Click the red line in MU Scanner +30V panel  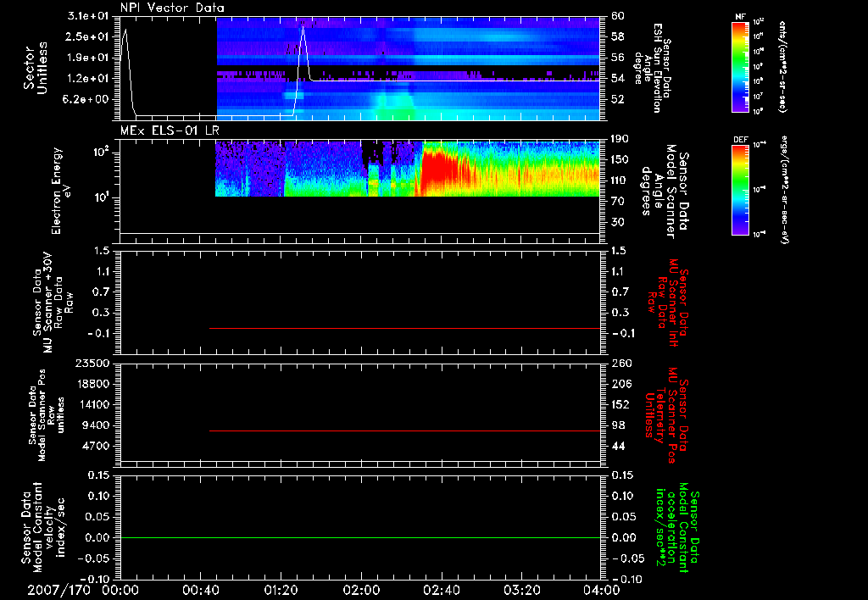pos(404,328)
